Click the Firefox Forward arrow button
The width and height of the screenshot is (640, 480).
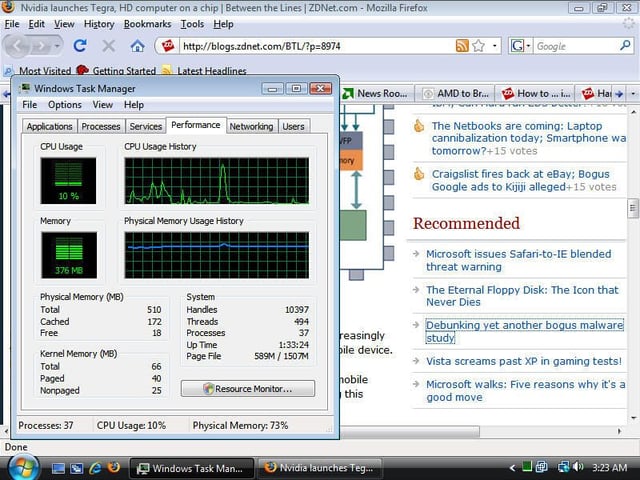point(41,46)
